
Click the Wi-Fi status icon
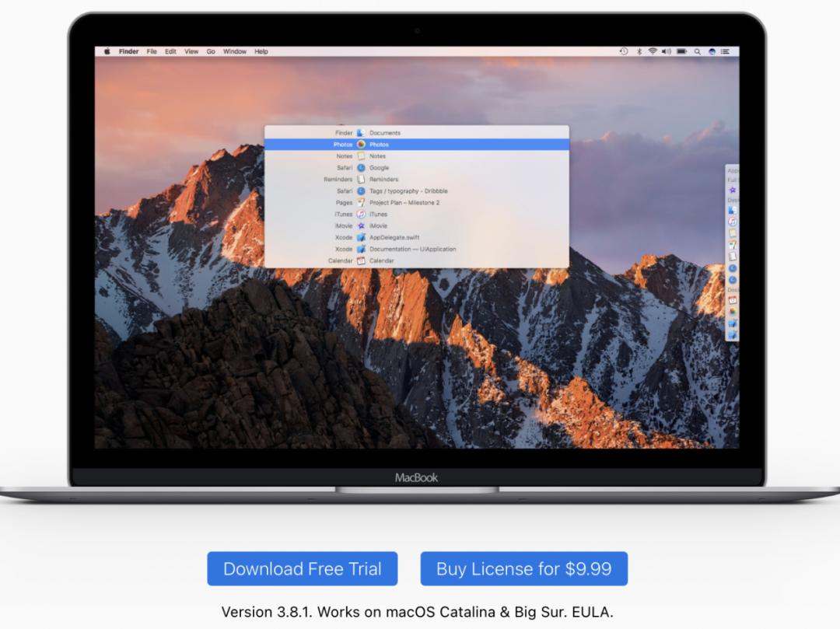pos(653,51)
